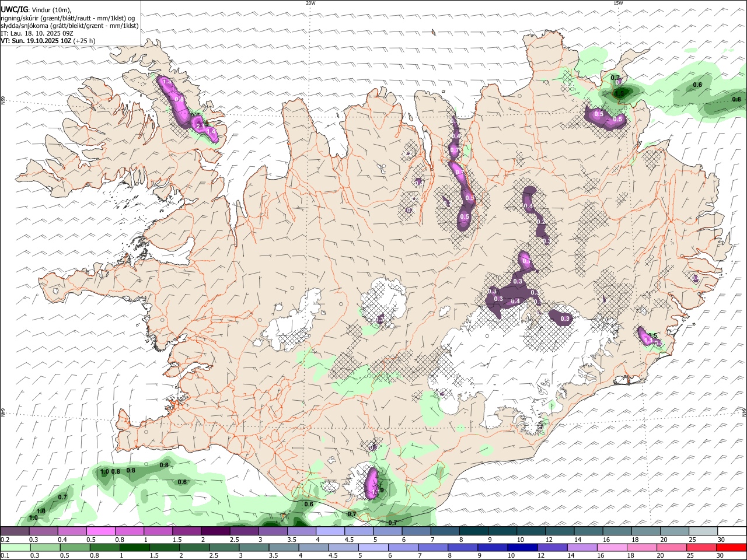Select the bright pink swatch between 0.5 and 0.8 on the upper scale
This screenshot has width=747, height=560.
pos(100,531)
